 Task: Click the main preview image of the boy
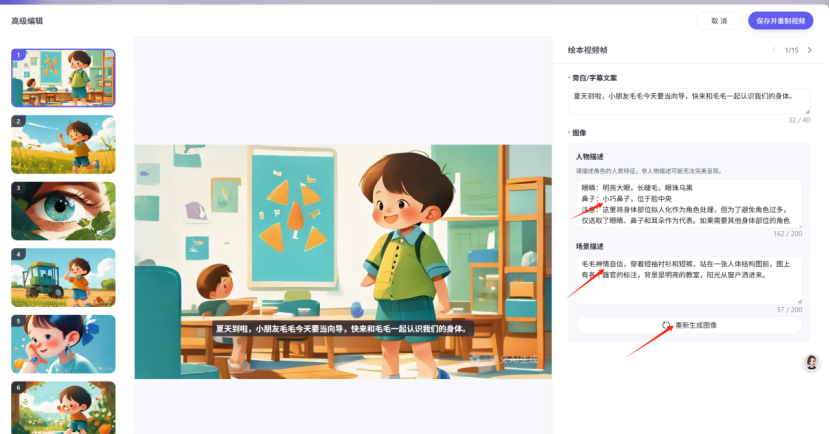tap(343, 261)
